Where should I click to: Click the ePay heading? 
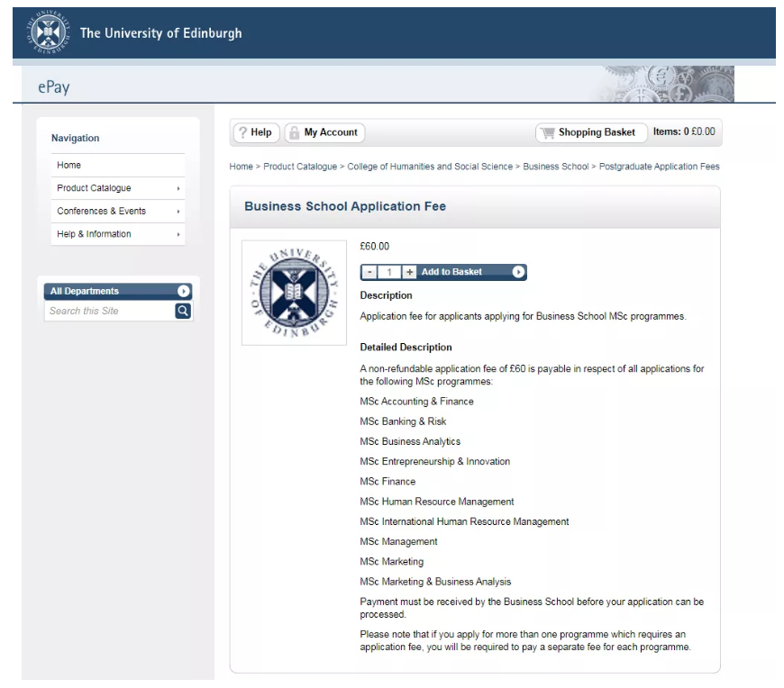pyautogui.click(x=53, y=87)
